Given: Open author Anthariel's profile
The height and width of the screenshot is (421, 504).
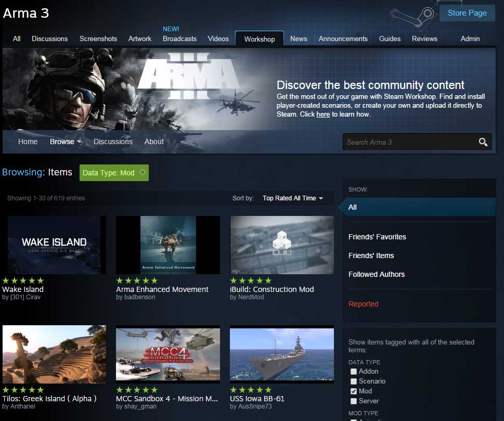Looking at the screenshot, I should 22,406.
